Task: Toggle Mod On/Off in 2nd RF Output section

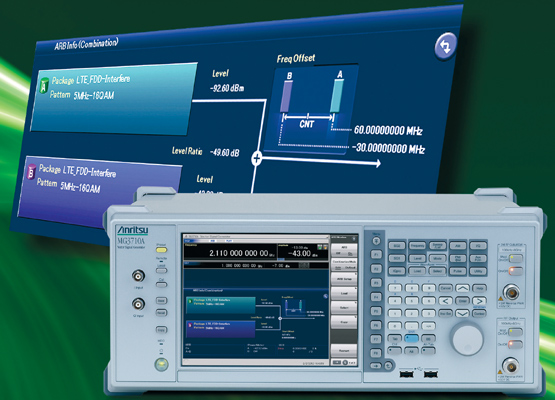Action: click(x=516, y=259)
